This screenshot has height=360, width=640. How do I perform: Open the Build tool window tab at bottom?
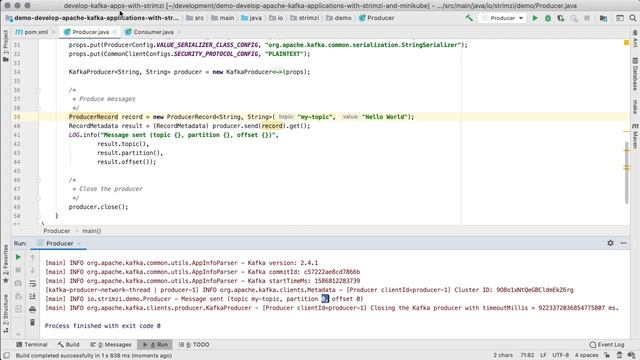[x=69, y=344]
